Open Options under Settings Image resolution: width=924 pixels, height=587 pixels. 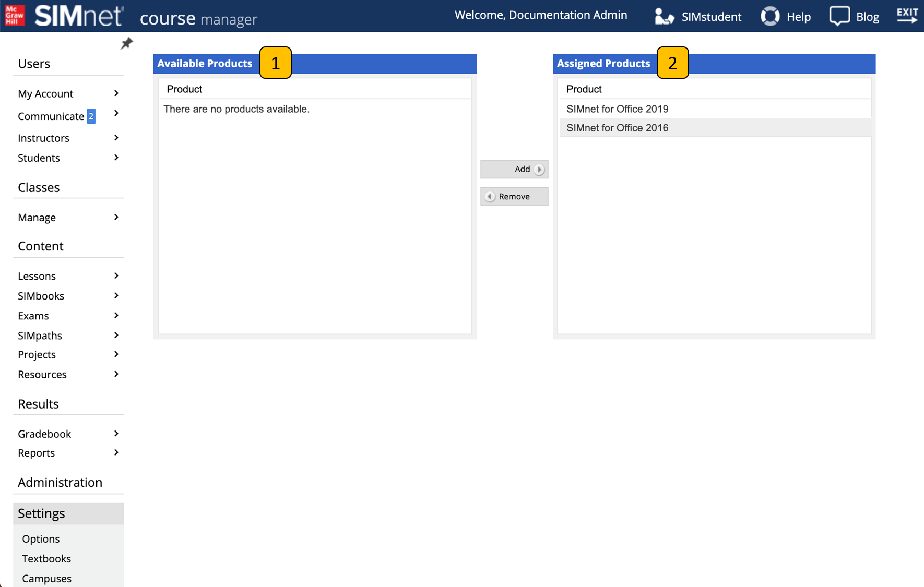[x=41, y=539]
